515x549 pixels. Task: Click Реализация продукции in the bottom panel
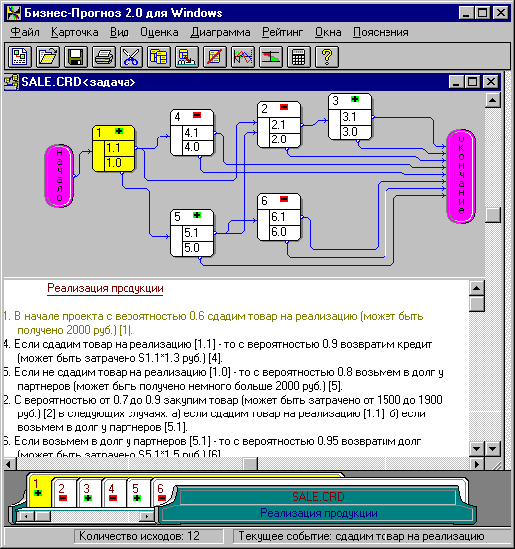(x=319, y=513)
